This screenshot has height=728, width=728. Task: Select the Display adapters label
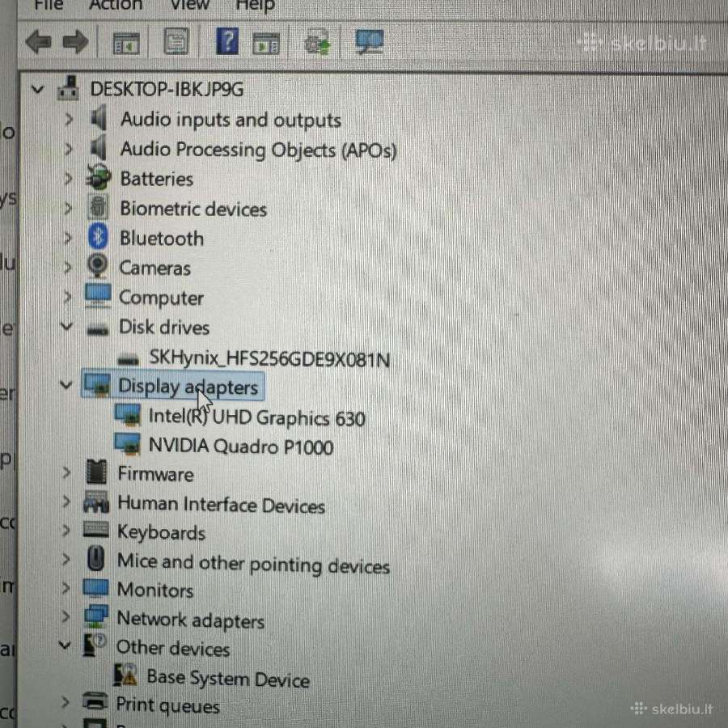[188, 387]
